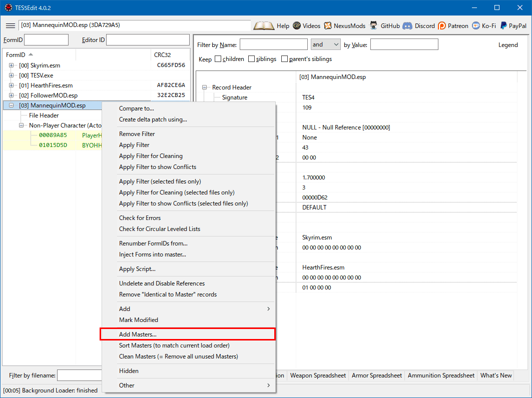Choose Hidden menu entry
The width and height of the screenshot is (532, 398).
click(189, 371)
